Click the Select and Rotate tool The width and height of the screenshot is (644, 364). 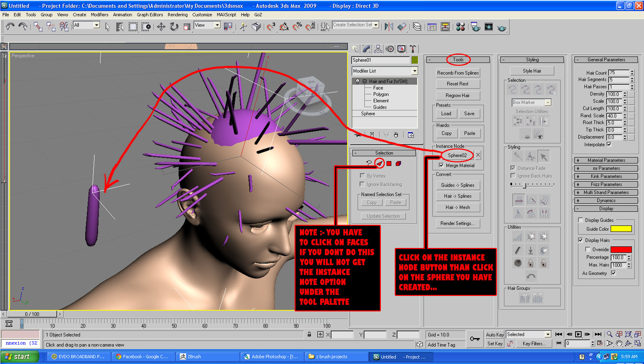coord(174,27)
